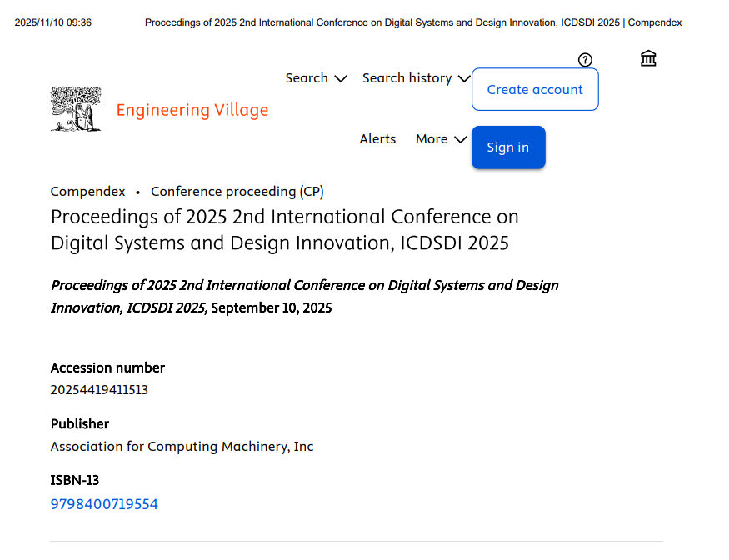This screenshot has height=560, width=729.
Task: Click the italic source title text
Action: pyautogui.click(x=304, y=286)
